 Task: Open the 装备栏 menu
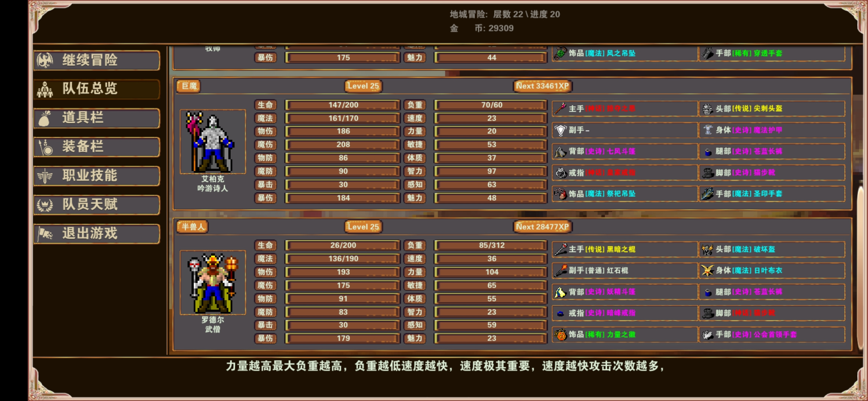click(96, 147)
